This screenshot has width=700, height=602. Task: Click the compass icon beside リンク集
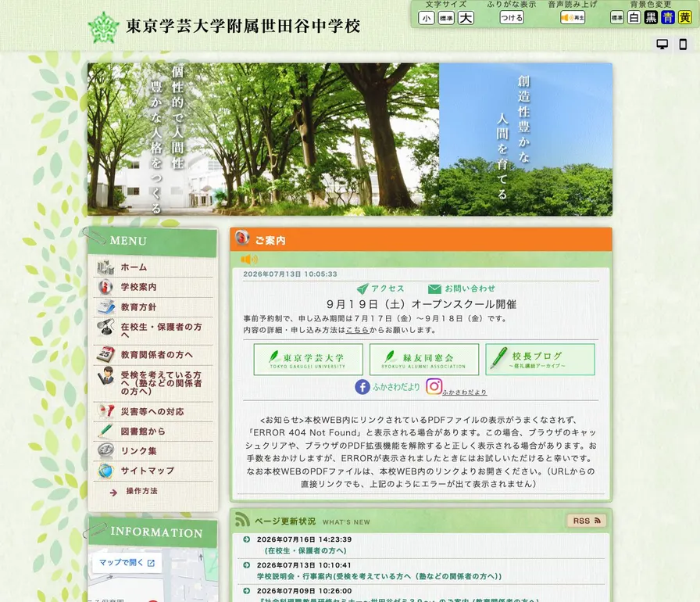pyautogui.click(x=105, y=450)
